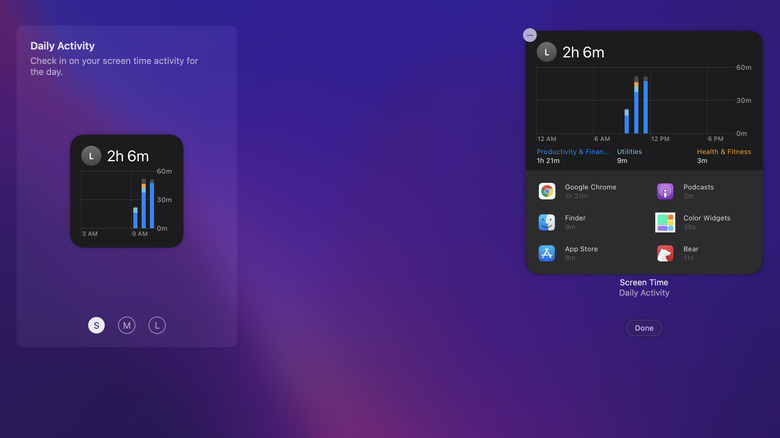
Task: Click the App Store icon
Action: click(547, 253)
